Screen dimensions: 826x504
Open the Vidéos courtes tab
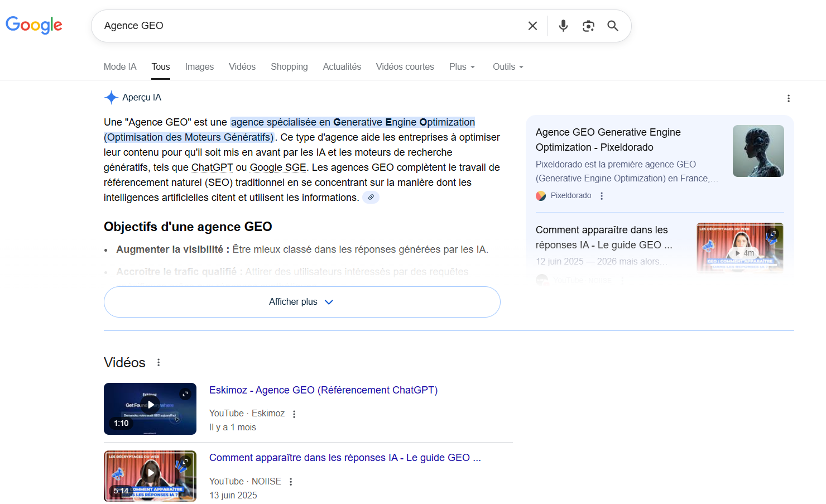pyautogui.click(x=405, y=66)
